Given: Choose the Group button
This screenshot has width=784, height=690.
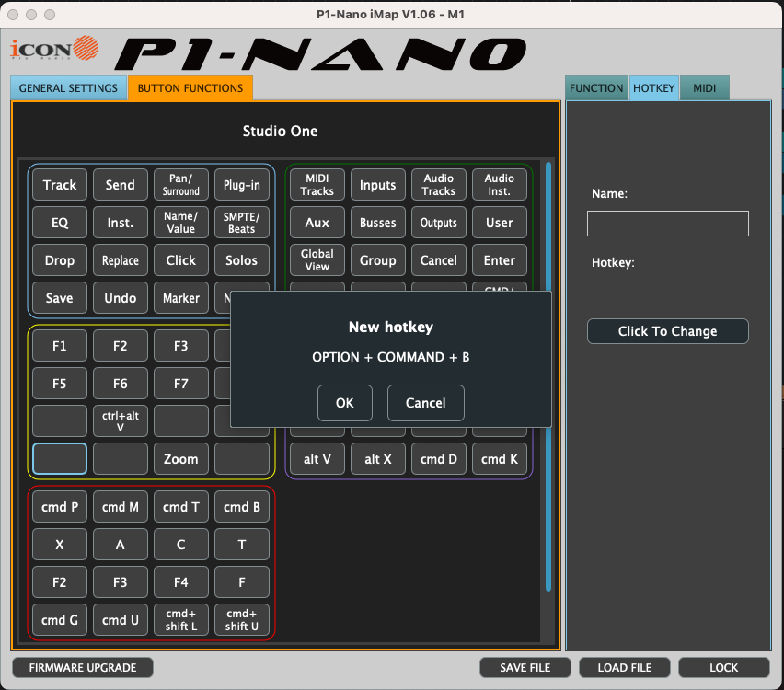Looking at the screenshot, I should [377, 260].
